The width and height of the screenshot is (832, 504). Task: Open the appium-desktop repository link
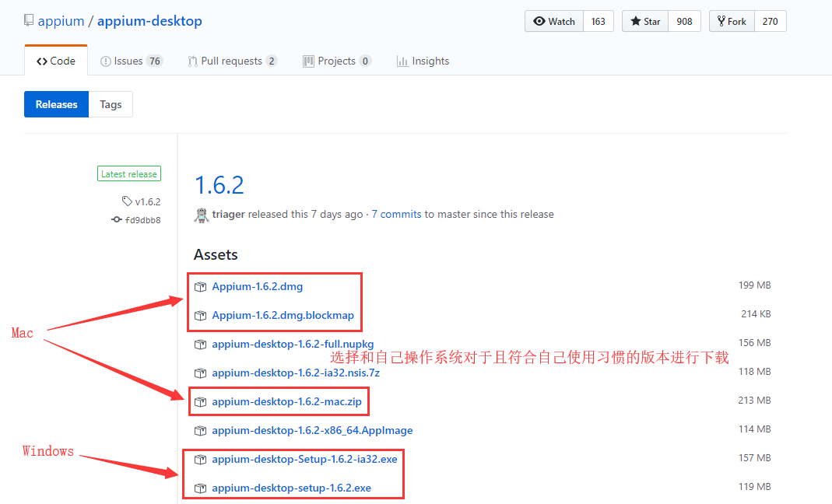[x=149, y=21]
